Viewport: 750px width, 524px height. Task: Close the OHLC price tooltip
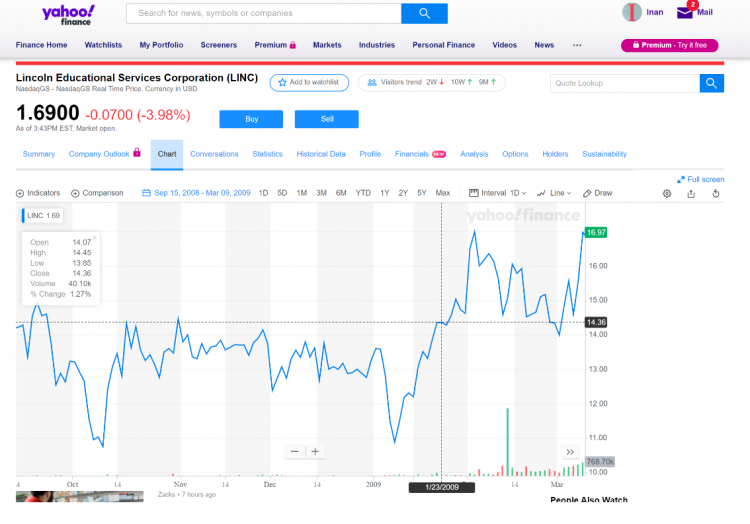click(95, 239)
